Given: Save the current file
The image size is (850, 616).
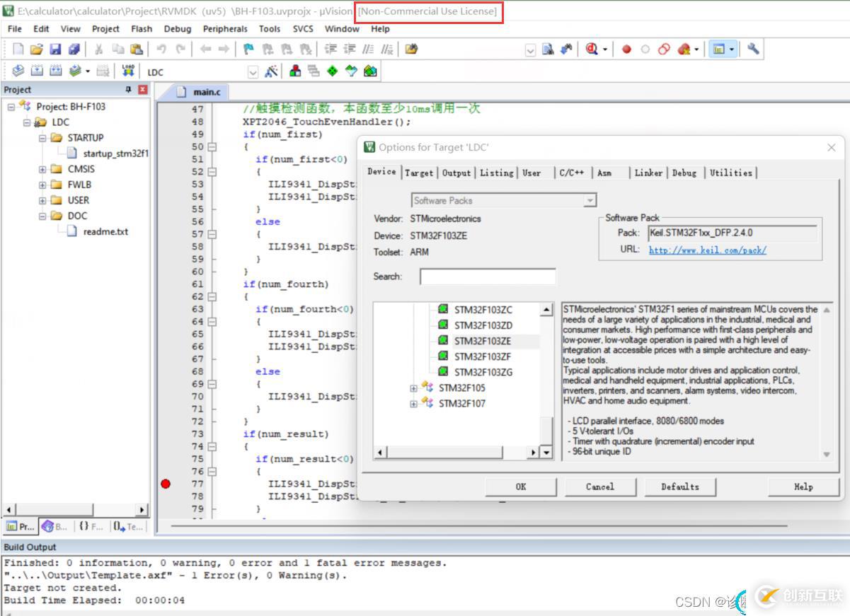Looking at the screenshot, I should click(x=55, y=49).
